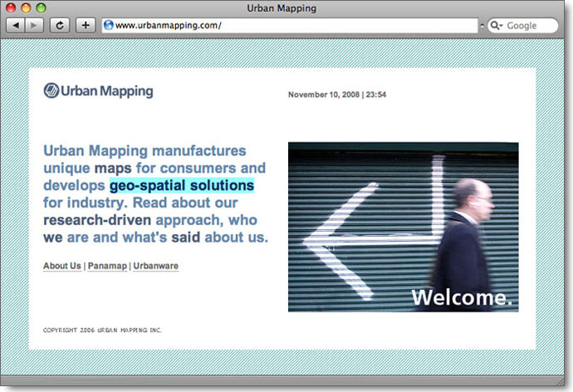The image size is (573, 392).
Task: Click the Urban Mapping window title
Action: [x=282, y=8]
